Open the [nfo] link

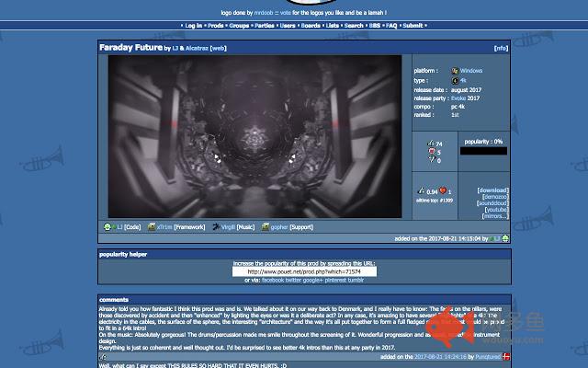501,48
